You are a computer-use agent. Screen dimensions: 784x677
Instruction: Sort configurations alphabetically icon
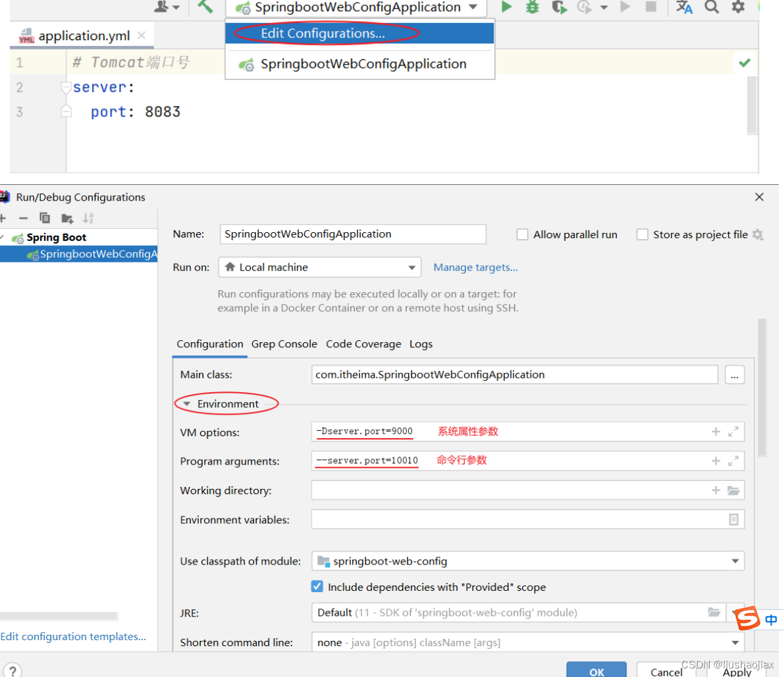(x=88, y=218)
